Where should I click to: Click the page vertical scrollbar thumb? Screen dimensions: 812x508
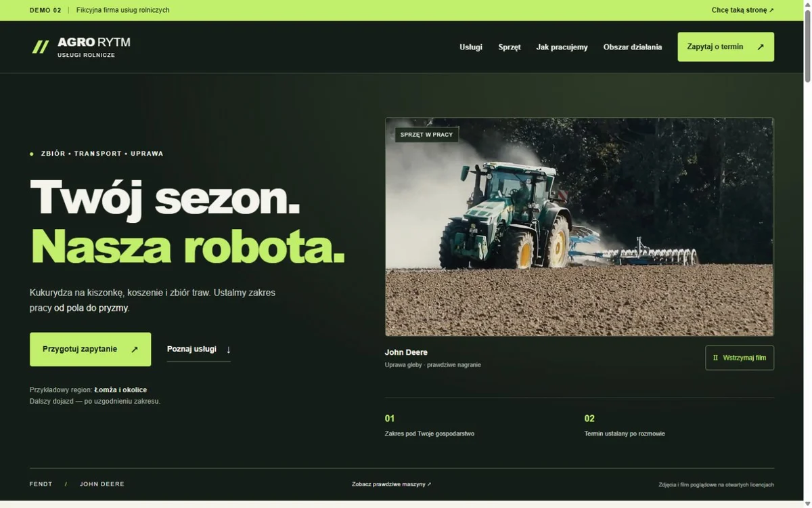807,47
